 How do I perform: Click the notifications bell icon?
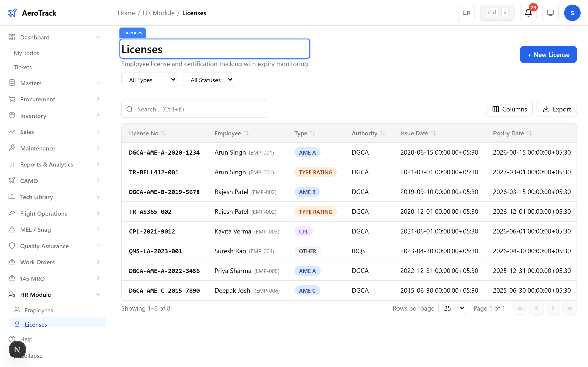(528, 13)
